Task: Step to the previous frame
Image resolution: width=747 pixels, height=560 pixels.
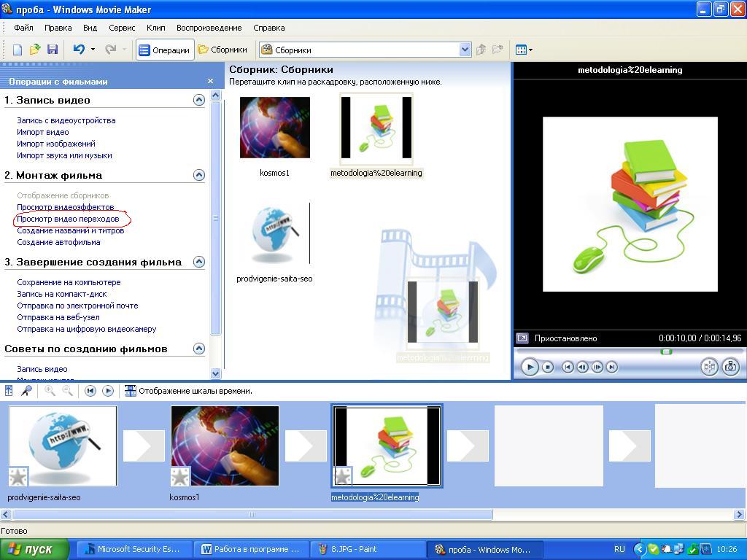Action: (x=582, y=367)
